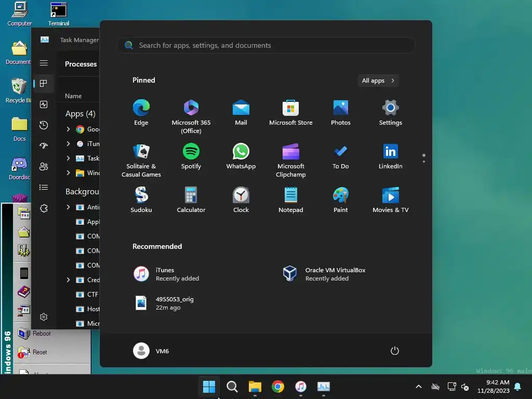Open Edge from pinned apps
Screen dimensions: 532x399
point(141,113)
